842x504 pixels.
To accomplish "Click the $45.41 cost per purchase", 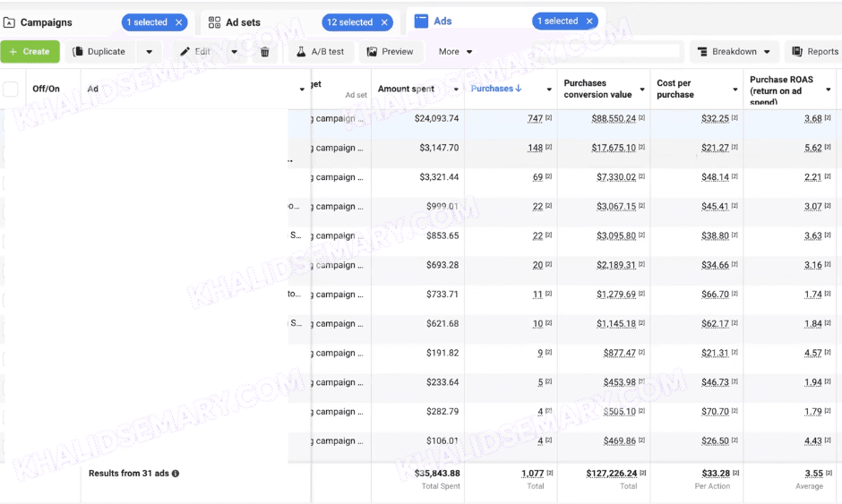I will [x=716, y=206].
